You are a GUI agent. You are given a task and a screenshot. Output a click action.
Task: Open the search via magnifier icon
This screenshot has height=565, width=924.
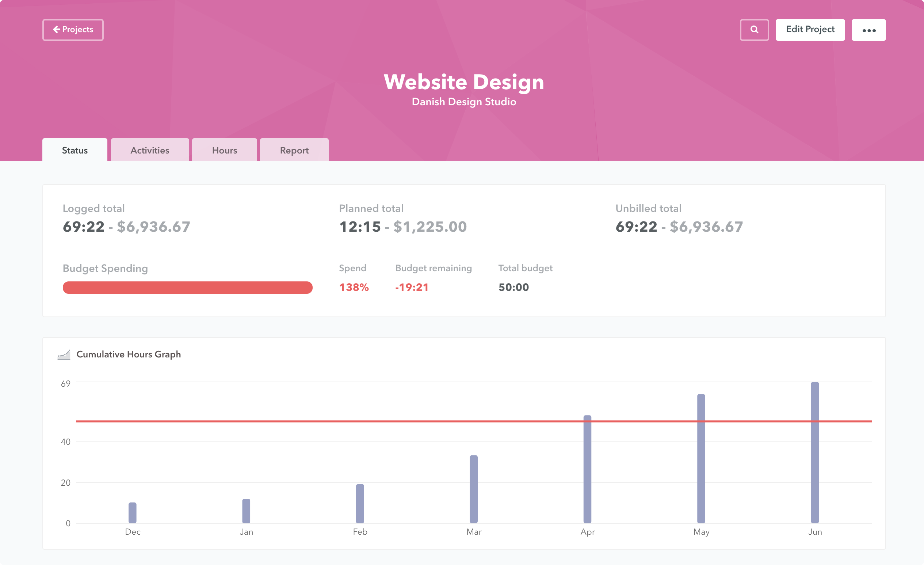click(x=754, y=30)
